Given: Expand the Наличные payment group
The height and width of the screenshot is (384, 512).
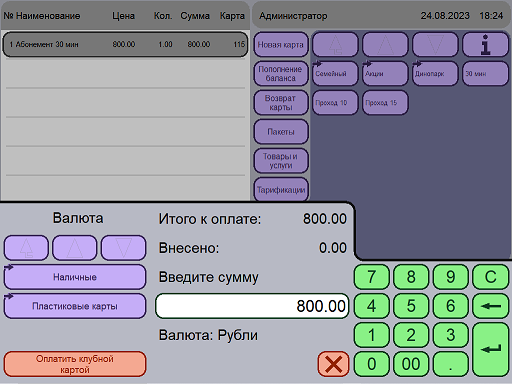Looking at the screenshot, I should 75,277.
